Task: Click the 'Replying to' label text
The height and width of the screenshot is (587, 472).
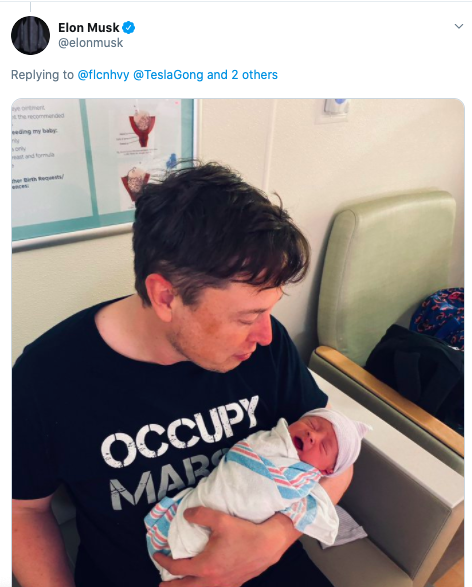Action: click(42, 75)
